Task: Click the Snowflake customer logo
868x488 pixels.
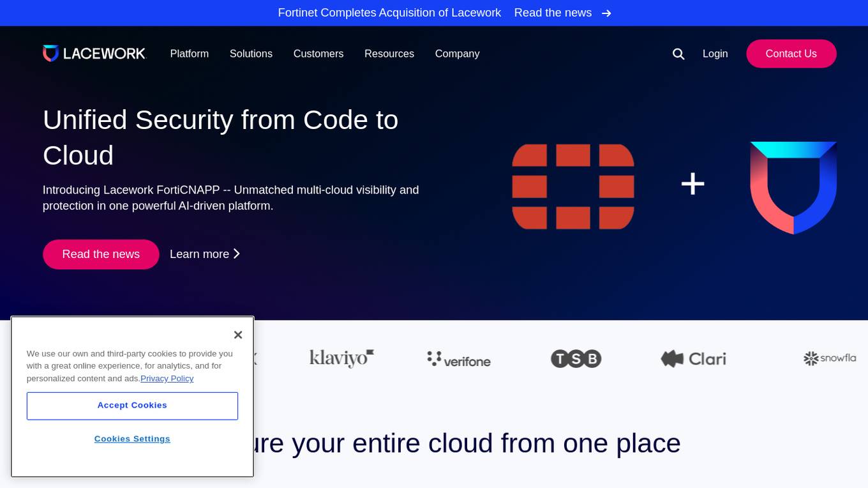Action: (x=830, y=358)
